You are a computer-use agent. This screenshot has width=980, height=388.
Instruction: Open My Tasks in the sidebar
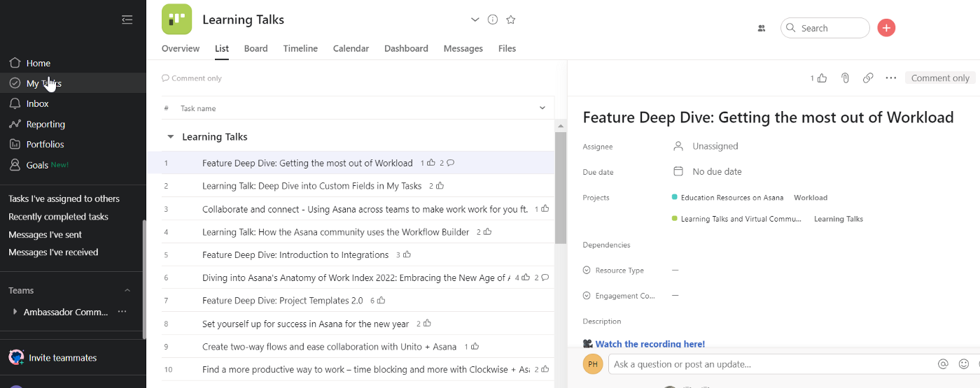point(44,83)
